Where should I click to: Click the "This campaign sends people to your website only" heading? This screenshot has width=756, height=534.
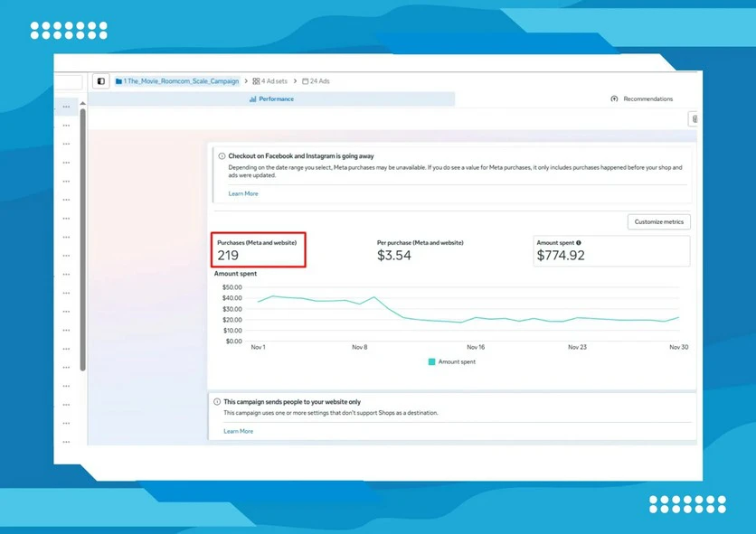point(292,401)
